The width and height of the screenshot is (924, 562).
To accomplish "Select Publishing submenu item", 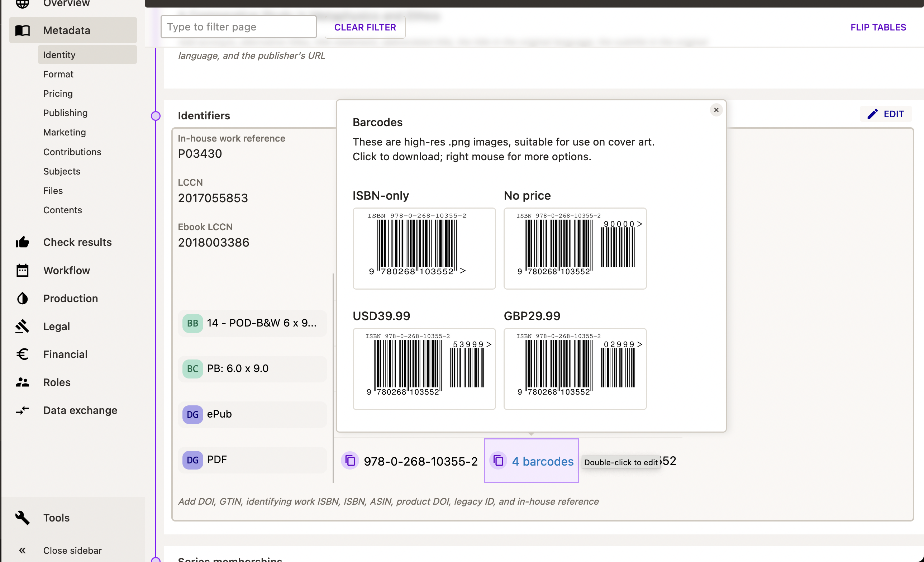I will click(65, 113).
